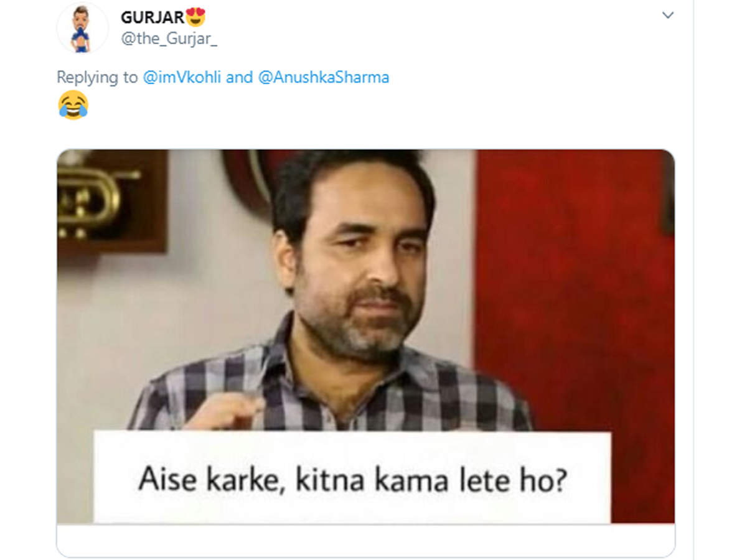Open the attached meme image
The image size is (747, 560).
(366, 336)
